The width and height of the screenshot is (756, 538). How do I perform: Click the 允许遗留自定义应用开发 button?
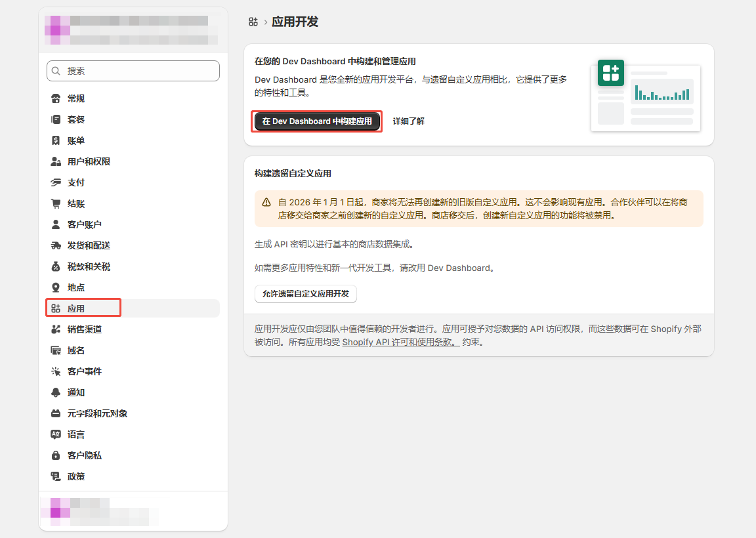click(x=305, y=294)
